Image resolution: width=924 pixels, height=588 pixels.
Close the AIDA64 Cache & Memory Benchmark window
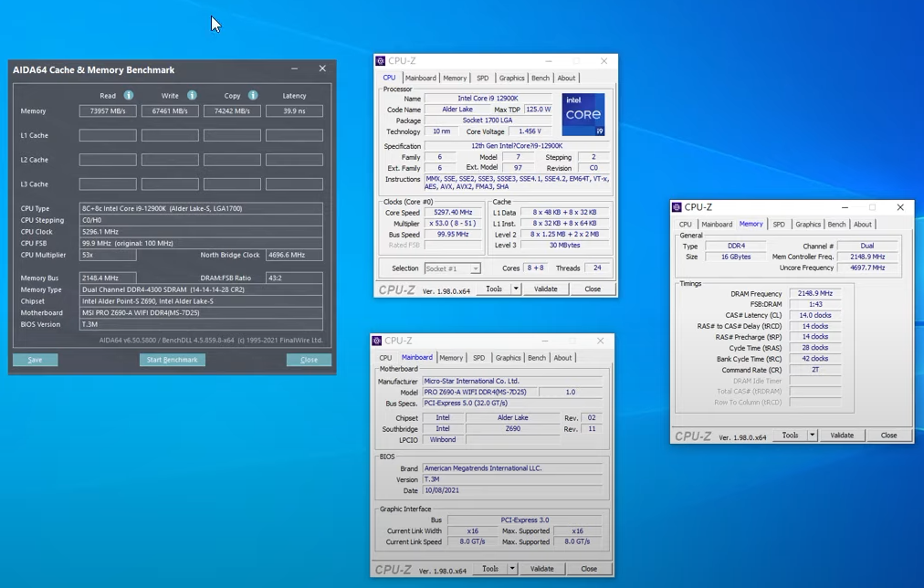322,68
